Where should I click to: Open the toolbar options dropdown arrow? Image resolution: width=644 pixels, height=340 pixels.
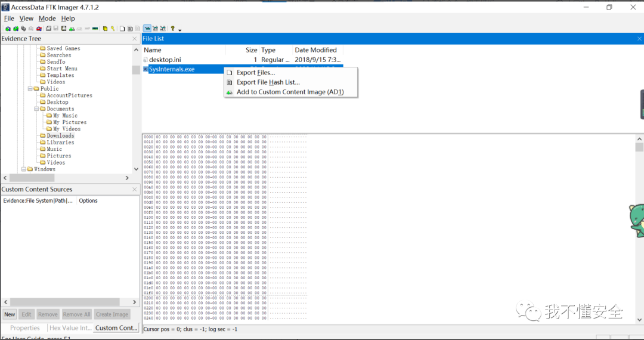click(180, 30)
